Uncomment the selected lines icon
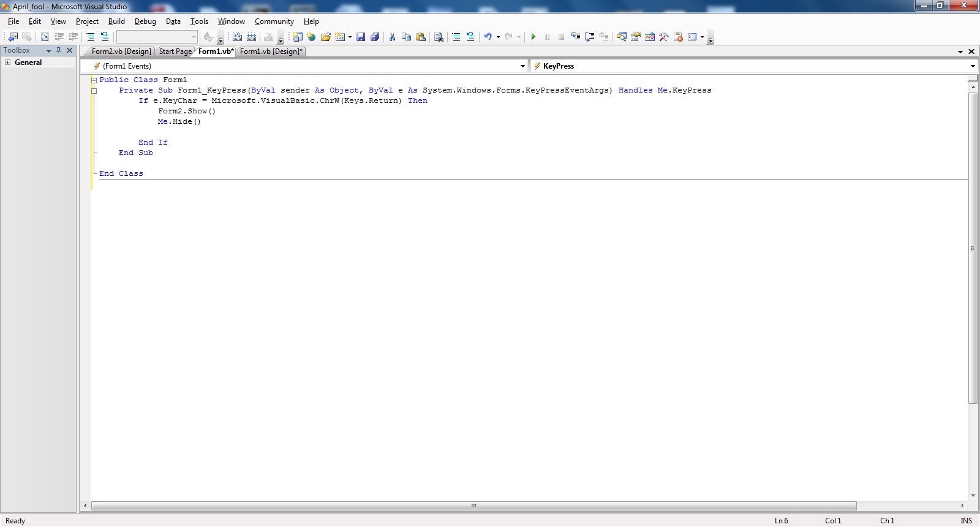The image size is (980, 527). pos(105,37)
